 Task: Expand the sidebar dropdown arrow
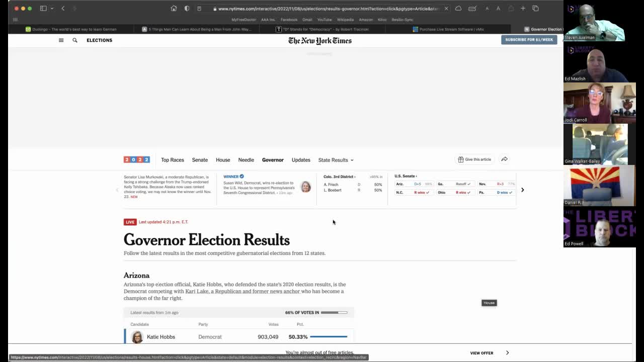point(52,9)
